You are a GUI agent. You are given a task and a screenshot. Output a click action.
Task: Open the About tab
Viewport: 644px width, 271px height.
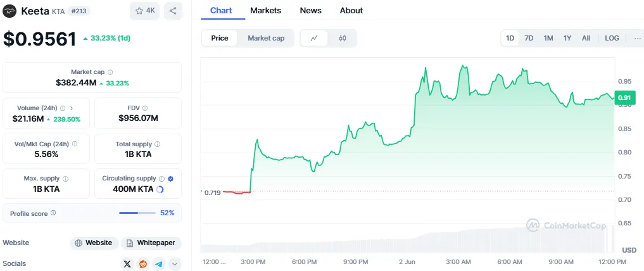pos(351,10)
